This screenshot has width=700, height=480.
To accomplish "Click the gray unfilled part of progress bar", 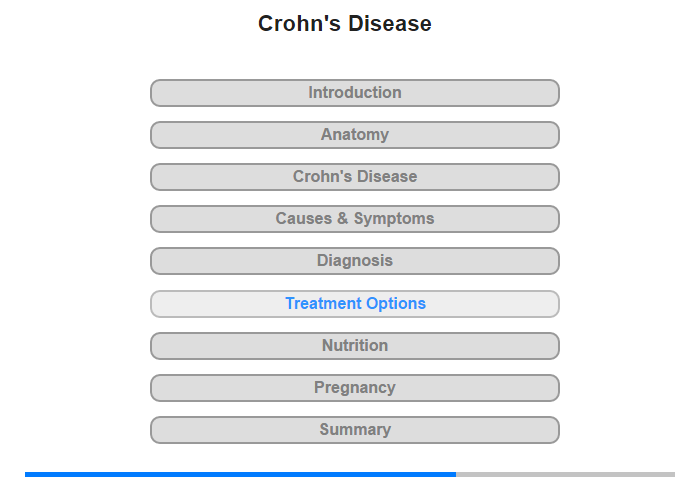I will click(x=565, y=474).
